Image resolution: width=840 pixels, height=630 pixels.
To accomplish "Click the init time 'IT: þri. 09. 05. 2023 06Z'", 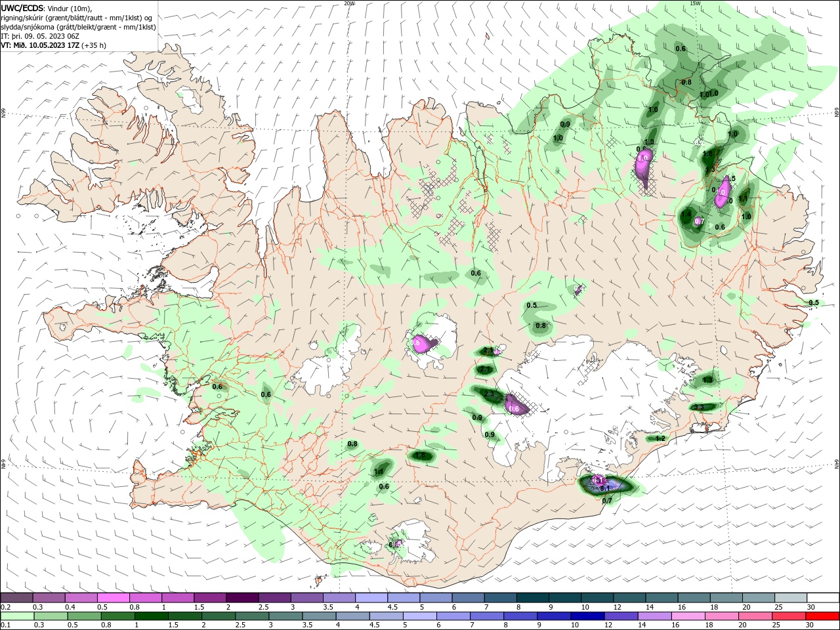I will coord(40,36).
